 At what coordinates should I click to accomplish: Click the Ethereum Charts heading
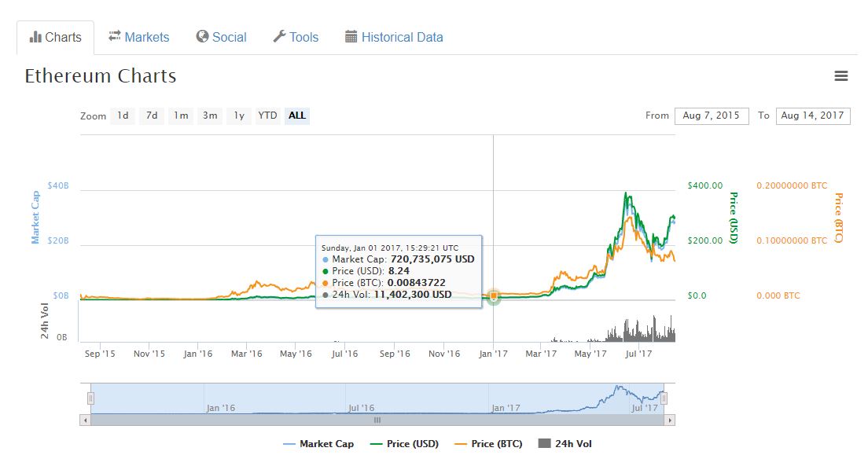tap(101, 75)
